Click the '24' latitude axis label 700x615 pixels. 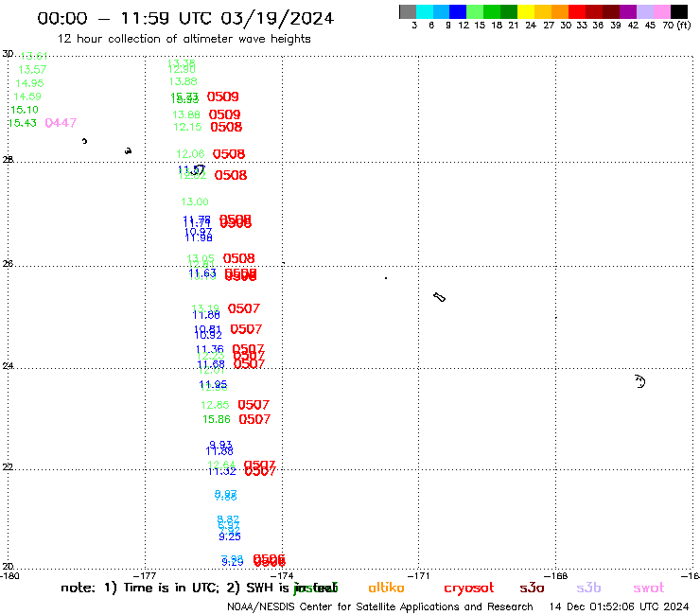[8, 366]
